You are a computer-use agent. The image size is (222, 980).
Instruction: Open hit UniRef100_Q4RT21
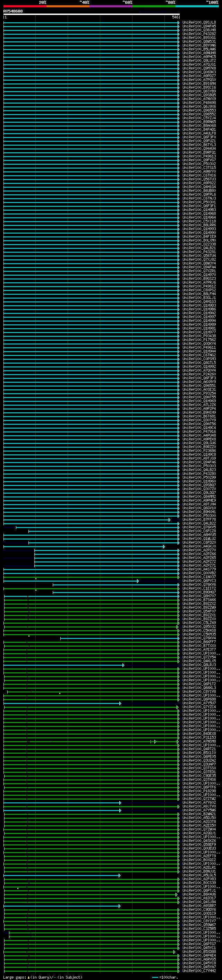[199, 749]
